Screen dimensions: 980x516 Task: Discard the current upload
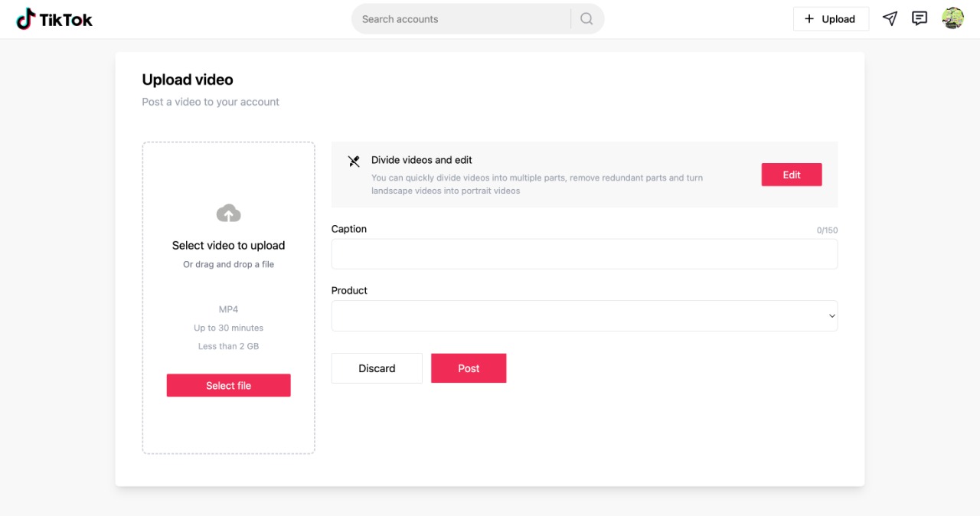pyautogui.click(x=377, y=368)
